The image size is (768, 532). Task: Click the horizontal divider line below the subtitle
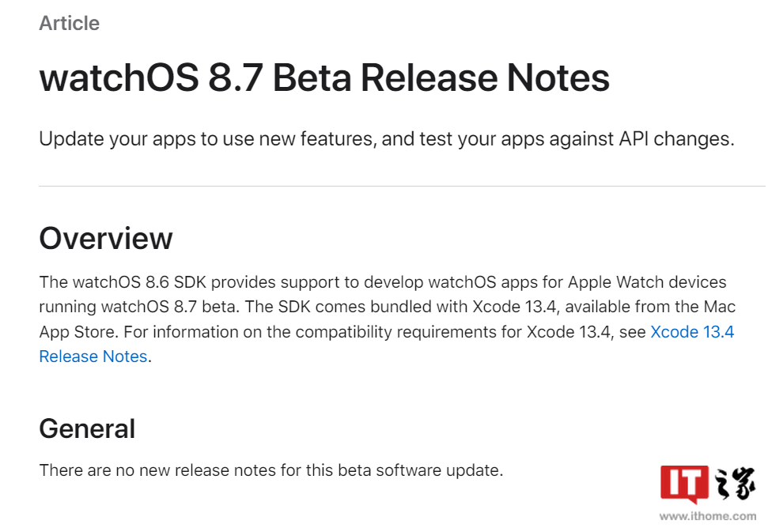click(402, 186)
